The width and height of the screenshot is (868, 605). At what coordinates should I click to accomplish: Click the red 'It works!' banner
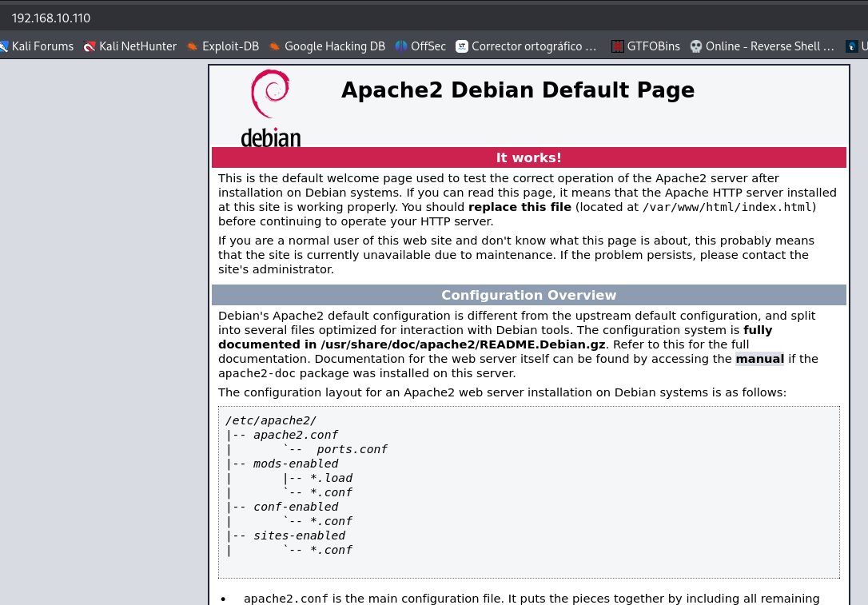coord(528,157)
